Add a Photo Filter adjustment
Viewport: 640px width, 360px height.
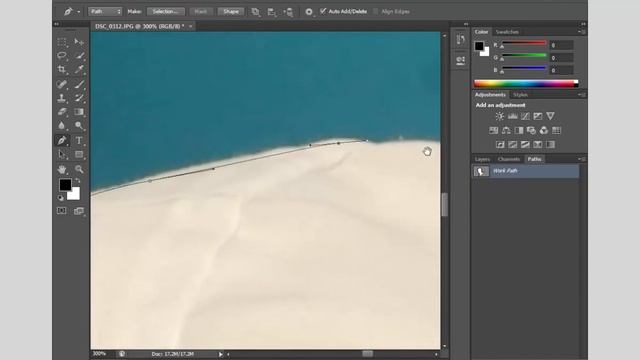[531, 131]
